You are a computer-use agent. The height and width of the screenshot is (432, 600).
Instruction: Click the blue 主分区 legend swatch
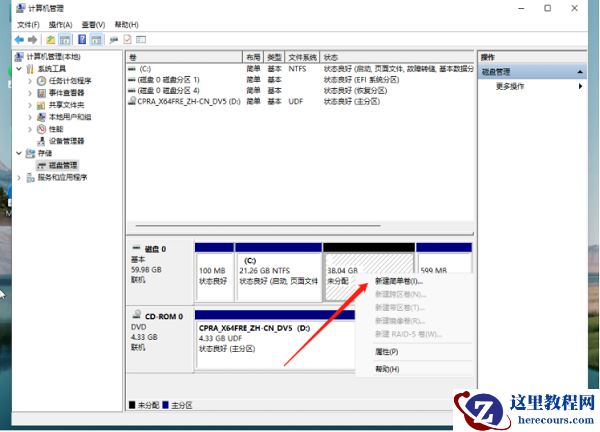[x=166, y=405]
